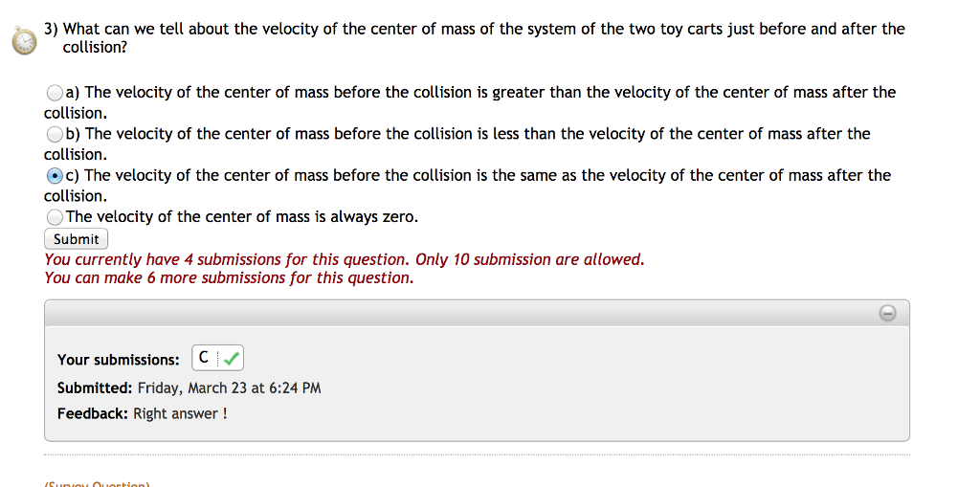The width and height of the screenshot is (980, 487).
Task: Click the green check mark icon
Action: point(233,359)
